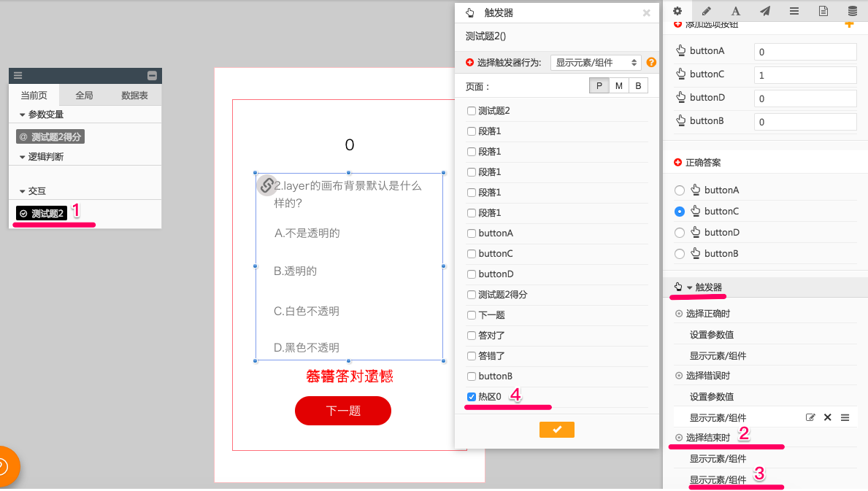Collapse the 参数变量 section
Image resolution: width=868 pixels, height=491 pixels.
pos(23,115)
